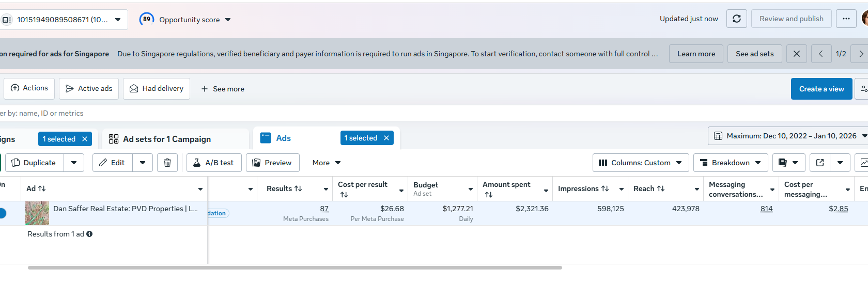Click the Create a view button
Viewport: 868px width, 285px height.
coord(822,89)
